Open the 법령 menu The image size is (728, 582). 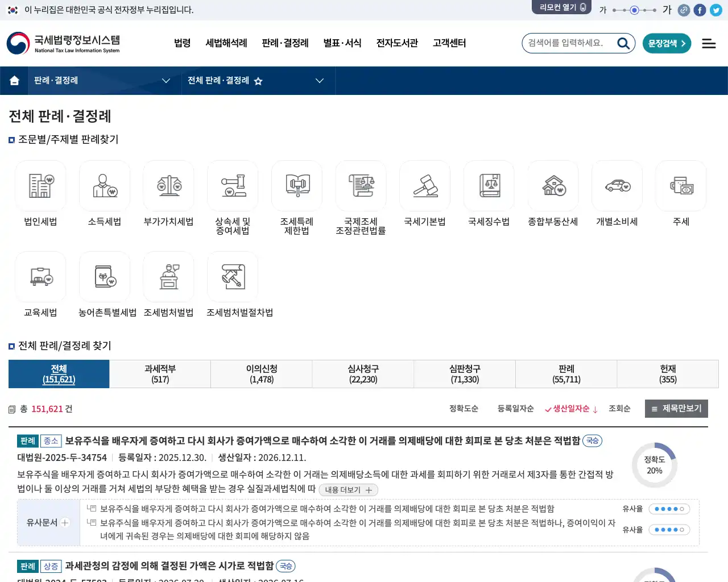pos(183,43)
